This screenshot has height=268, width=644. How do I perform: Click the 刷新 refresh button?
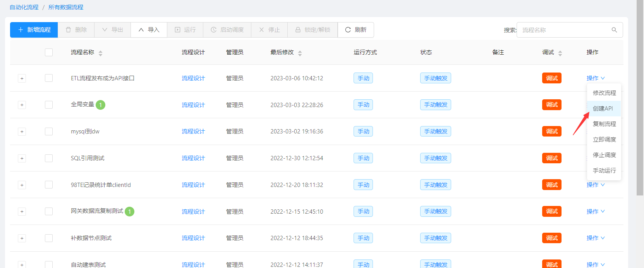coord(356,30)
